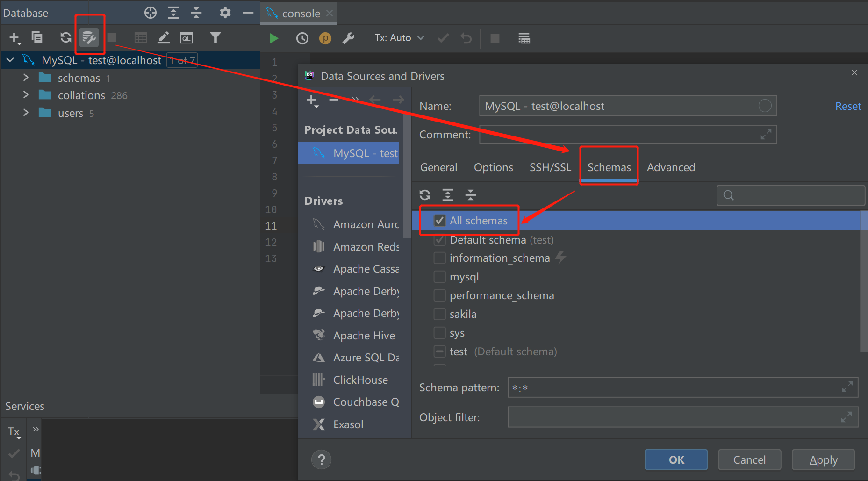Open the Tx: Auto dropdown
This screenshot has width=868, height=481.
pos(400,38)
